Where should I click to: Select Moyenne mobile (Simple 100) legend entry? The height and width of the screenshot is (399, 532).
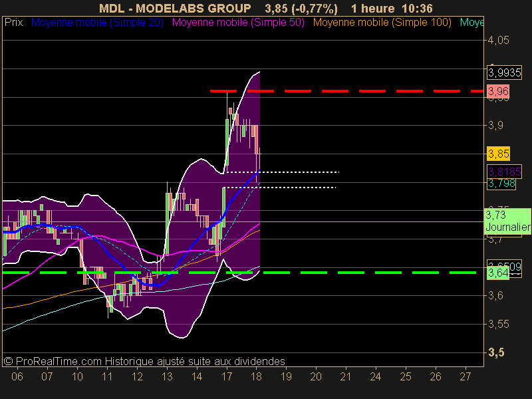point(382,23)
